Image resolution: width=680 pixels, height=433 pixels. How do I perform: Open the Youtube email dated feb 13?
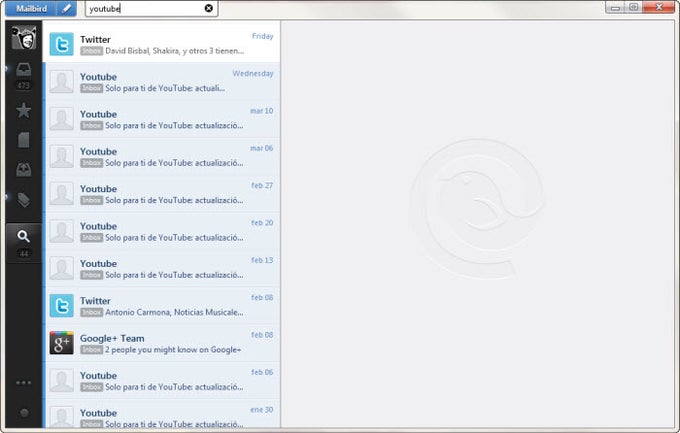[x=162, y=268]
